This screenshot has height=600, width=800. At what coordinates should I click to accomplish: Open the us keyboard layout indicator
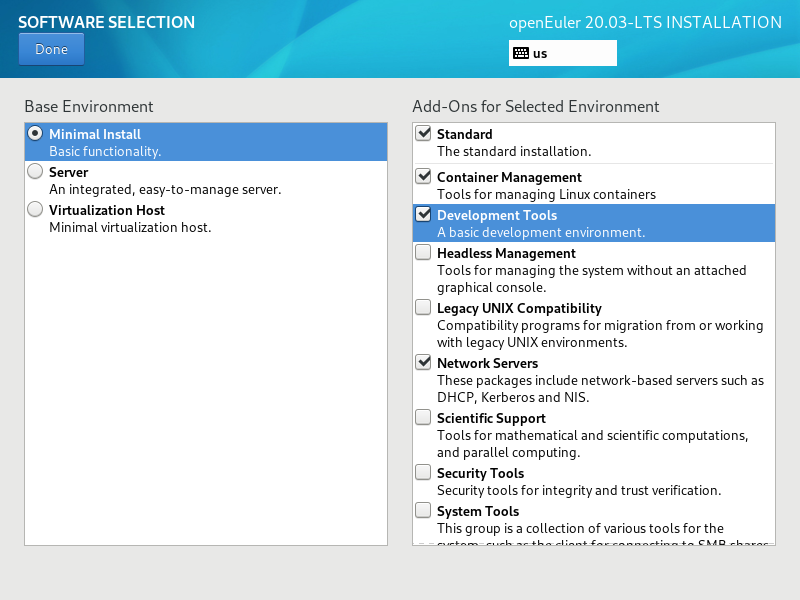click(x=562, y=53)
